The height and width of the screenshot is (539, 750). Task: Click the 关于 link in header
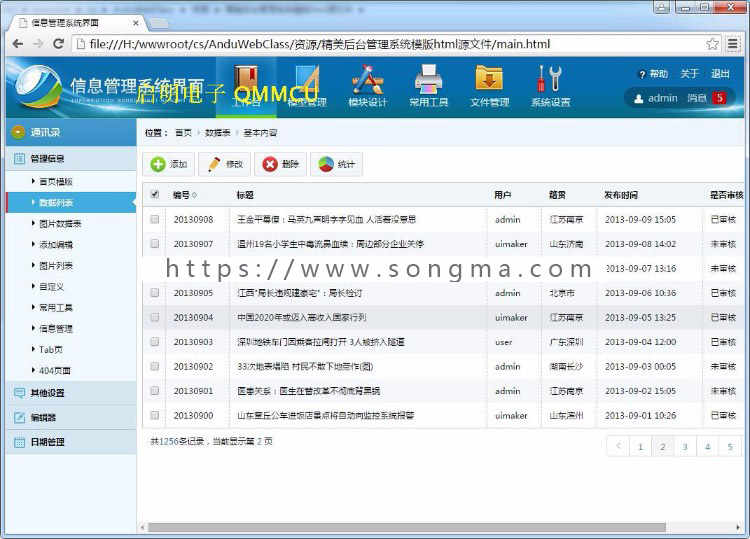[x=689, y=74]
